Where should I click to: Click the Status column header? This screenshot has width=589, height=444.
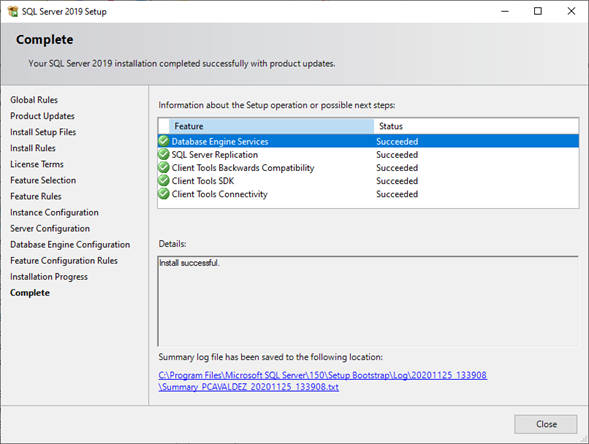(476, 126)
